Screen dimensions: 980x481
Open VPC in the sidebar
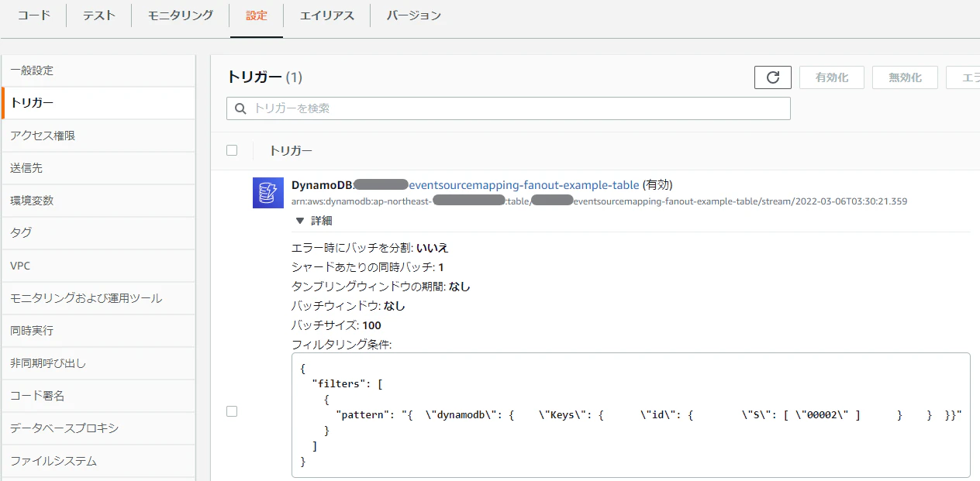point(98,266)
